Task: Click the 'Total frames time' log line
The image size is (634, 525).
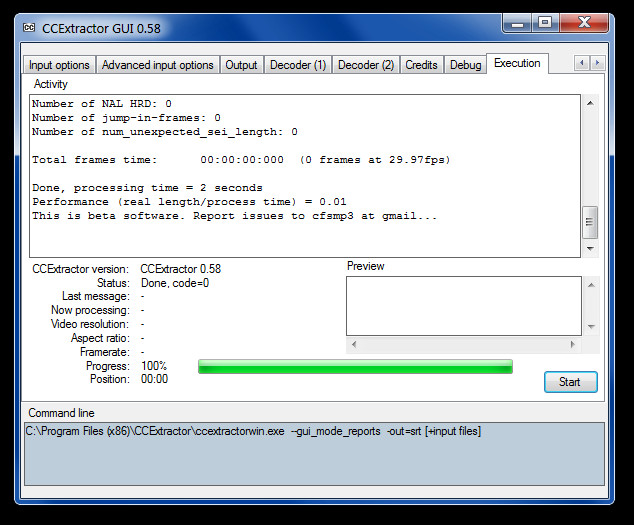Action: pos(241,160)
